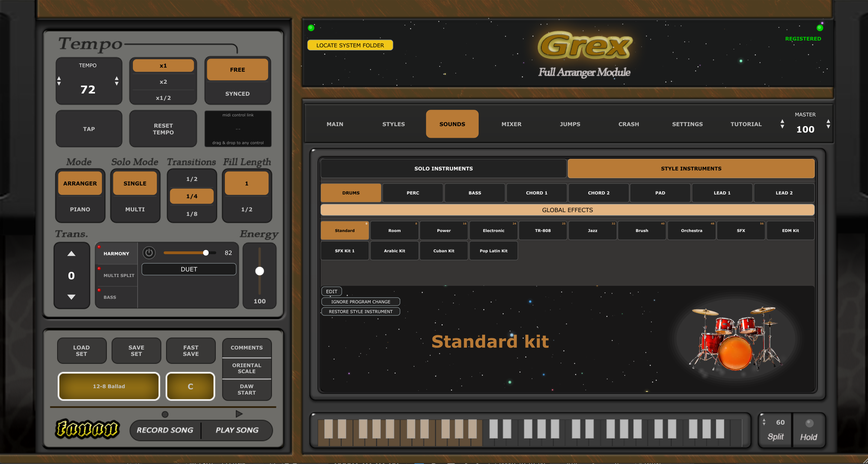Screen dimensions: 868x464
Task: Increase master volume with right stepper
Action: [x=828, y=124]
